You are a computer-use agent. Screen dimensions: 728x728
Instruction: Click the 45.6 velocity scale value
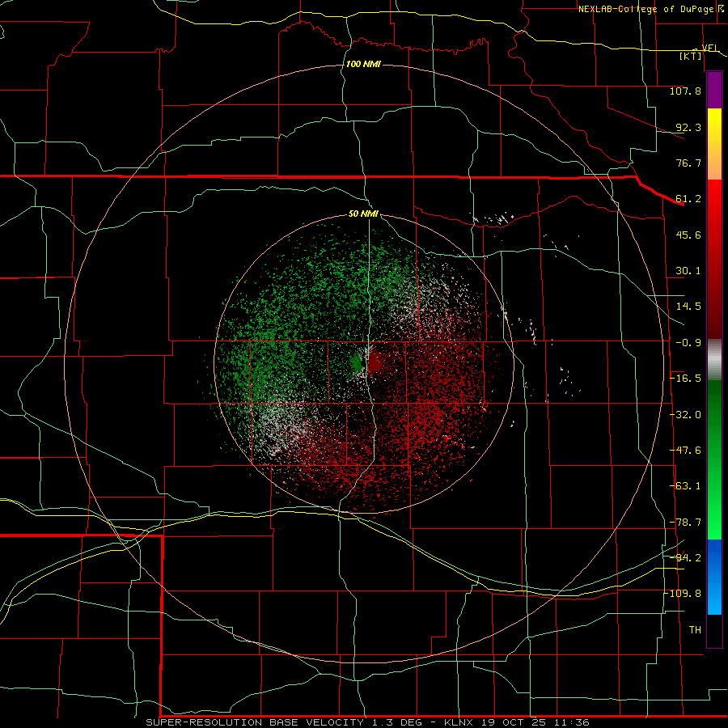(x=688, y=235)
